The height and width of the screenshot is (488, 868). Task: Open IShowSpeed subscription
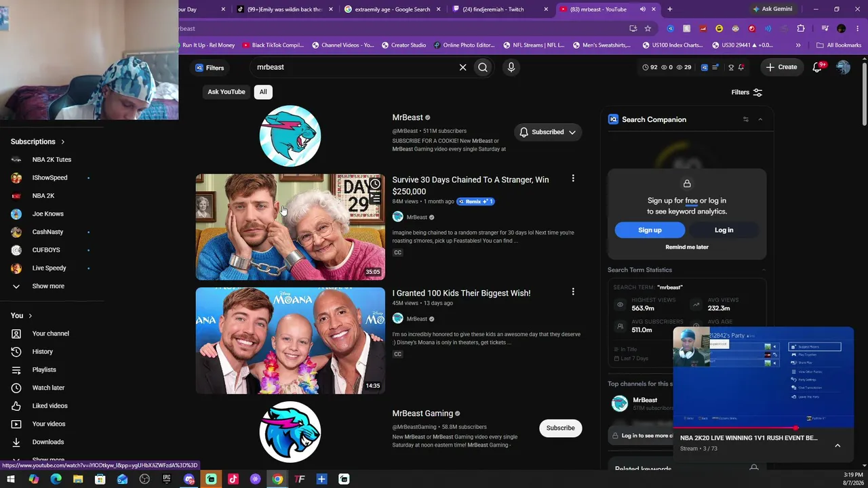[x=52, y=178]
